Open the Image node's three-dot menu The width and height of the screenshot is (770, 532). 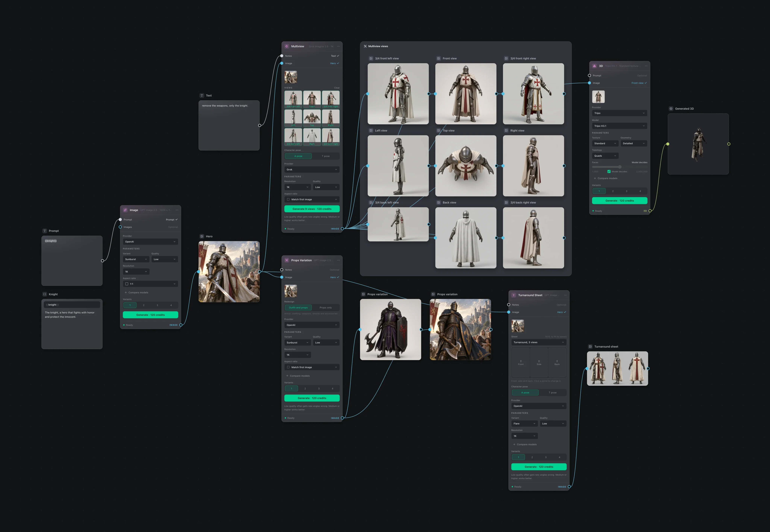point(177,210)
